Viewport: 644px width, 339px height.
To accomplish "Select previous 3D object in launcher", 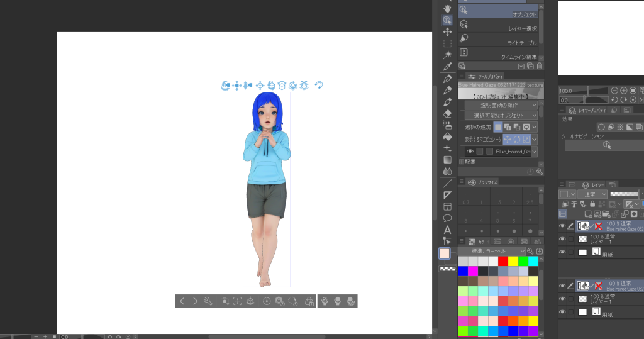I will coord(182,301).
